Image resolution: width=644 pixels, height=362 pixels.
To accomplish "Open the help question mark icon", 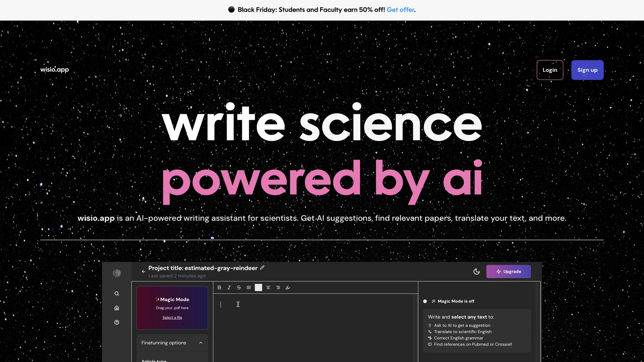I will tap(117, 322).
